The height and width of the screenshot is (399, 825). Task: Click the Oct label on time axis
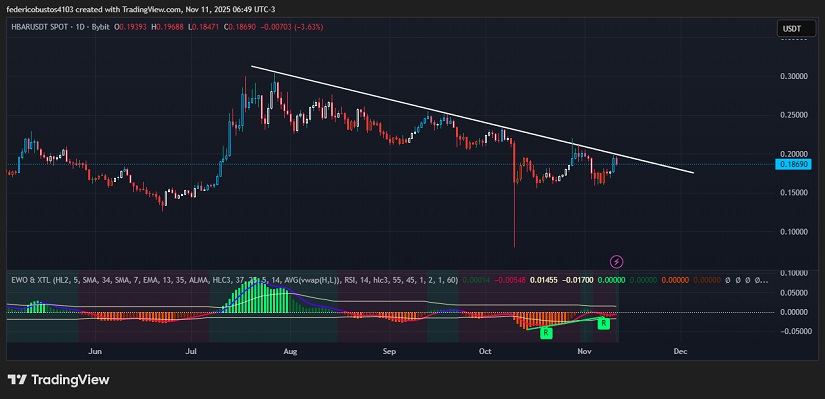pos(484,352)
